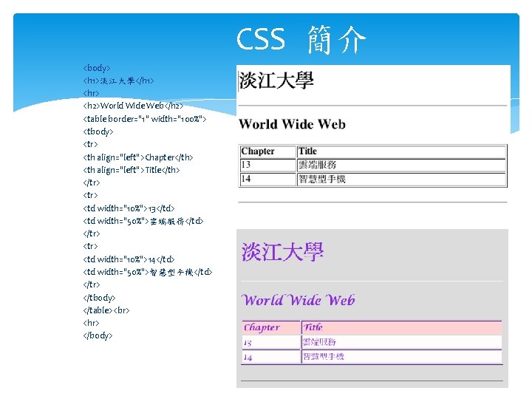This screenshot has height=399, width=532.
Task: Click the <h2>World Wide Web</h2> code line
Action: [133, 106]
